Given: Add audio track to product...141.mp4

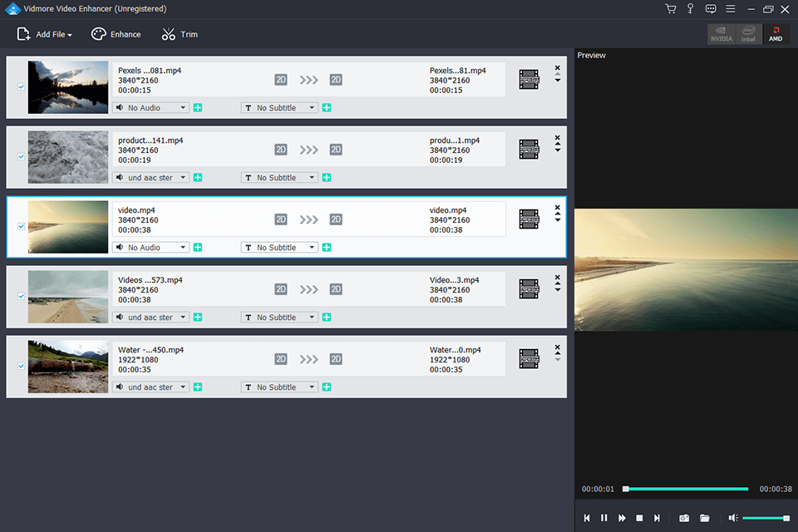Looking at the screenshot, I should 198,178.
